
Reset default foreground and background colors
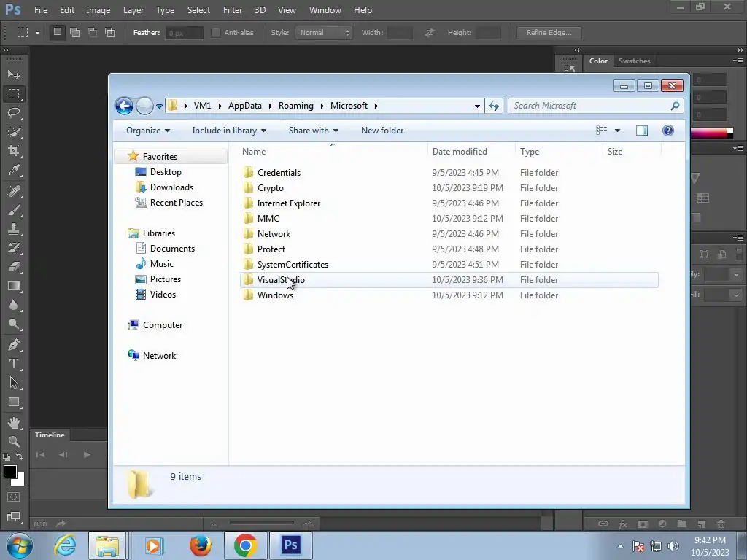(7, 457)
